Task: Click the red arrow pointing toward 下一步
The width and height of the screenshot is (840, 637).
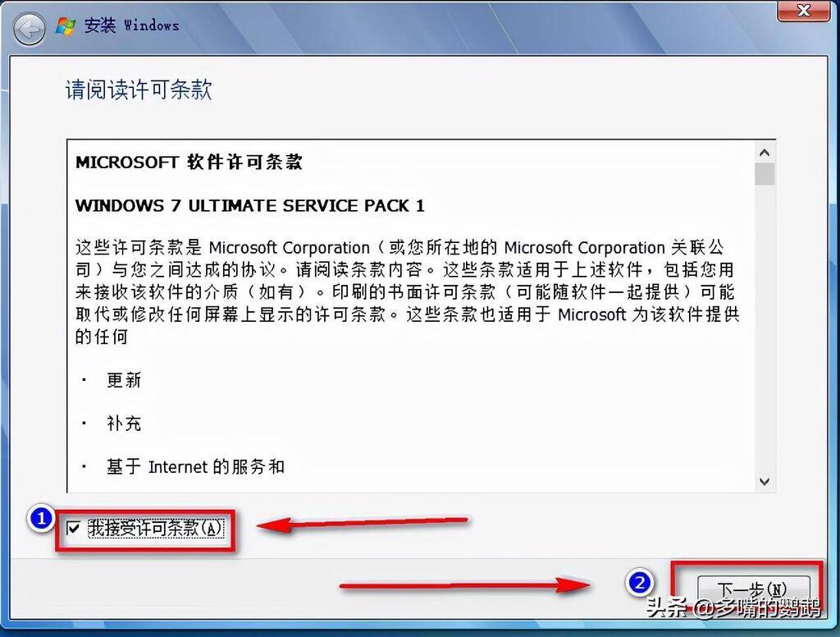Action: 465,584
